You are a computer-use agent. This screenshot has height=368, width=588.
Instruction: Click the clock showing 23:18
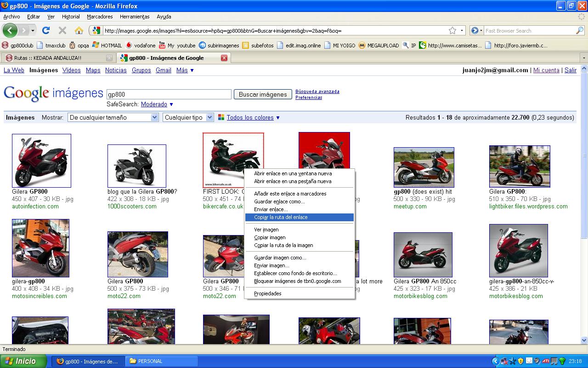click(575, 362)
